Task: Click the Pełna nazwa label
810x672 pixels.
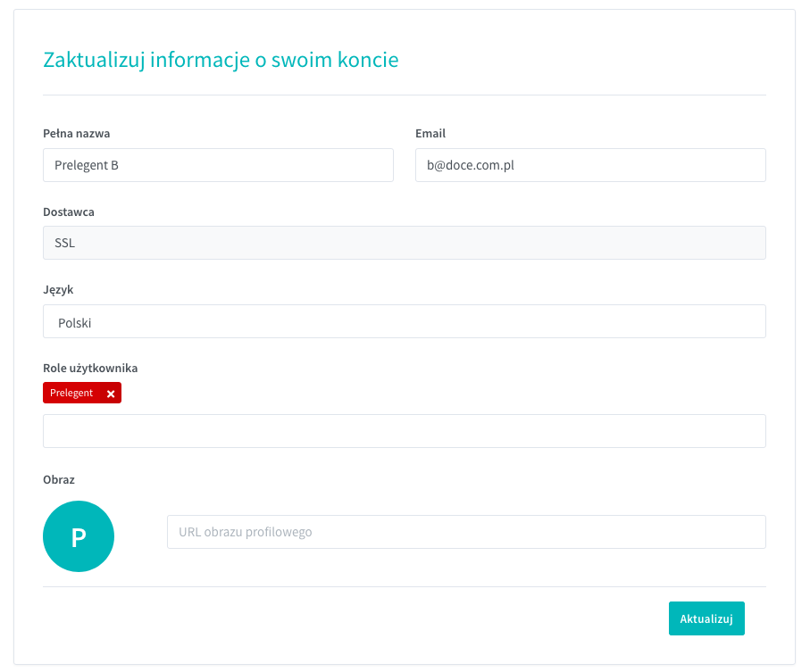Action: point(76,134)
